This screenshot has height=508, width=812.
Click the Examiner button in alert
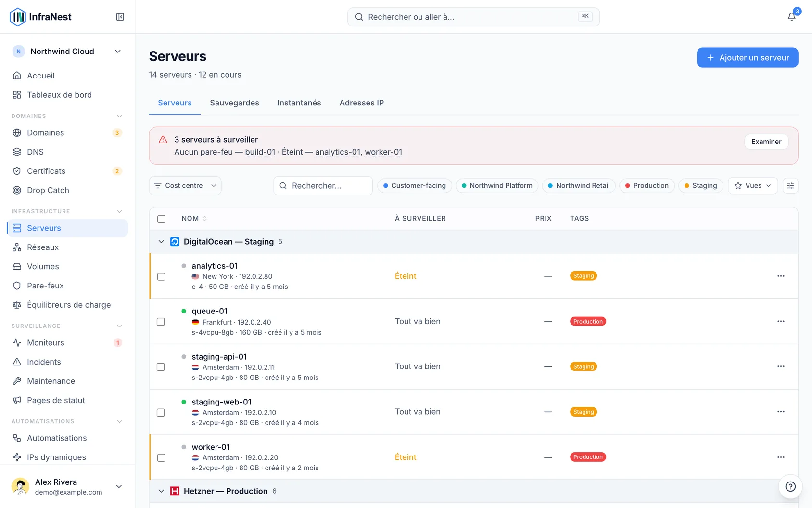point(766,142)
